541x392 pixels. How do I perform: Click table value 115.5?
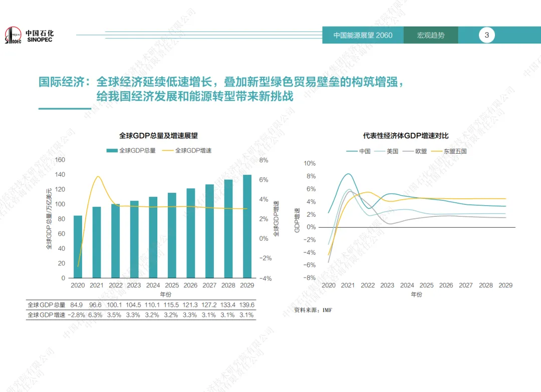pyautogui.click(x=171, y=305)
